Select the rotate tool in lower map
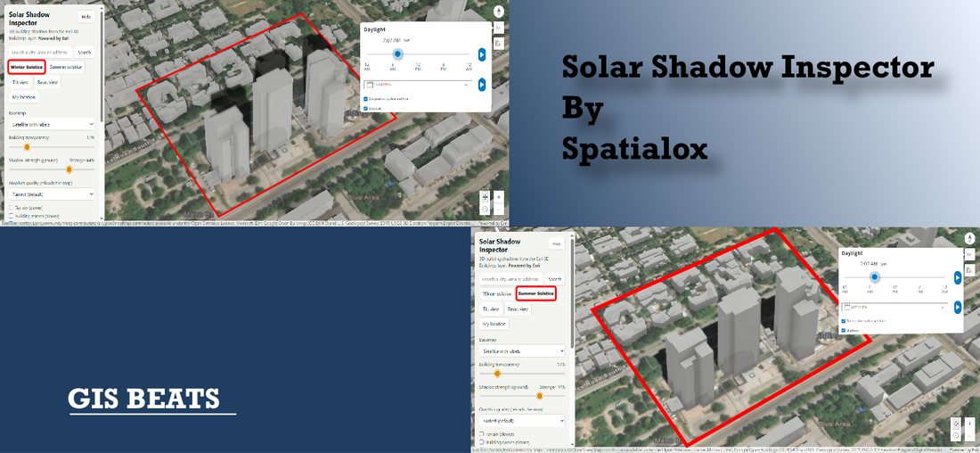This screenshot has height=453, width=980. click(x=956, y=435)
